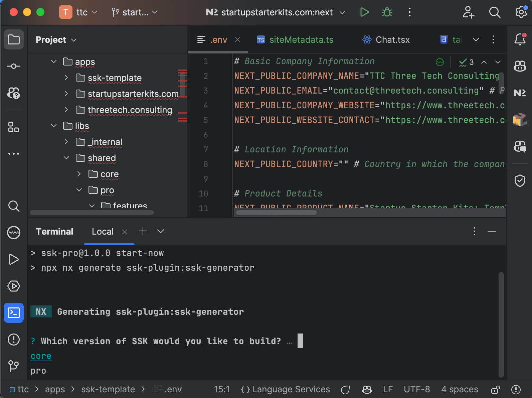Collapse the pro folder
Viewport: 532px width, 398px height.
[x=79, y=190]
